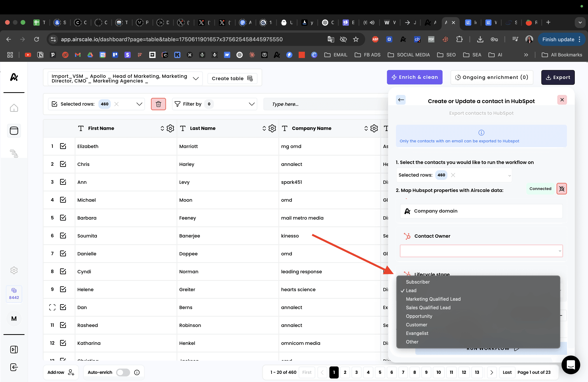Choose Customer from lifecycle list

(416, 325)
